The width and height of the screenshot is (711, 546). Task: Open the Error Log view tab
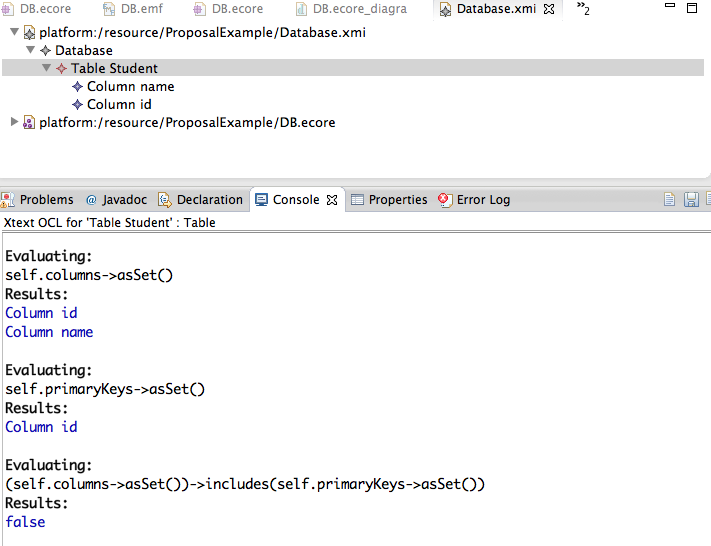(x=474, y=200)
